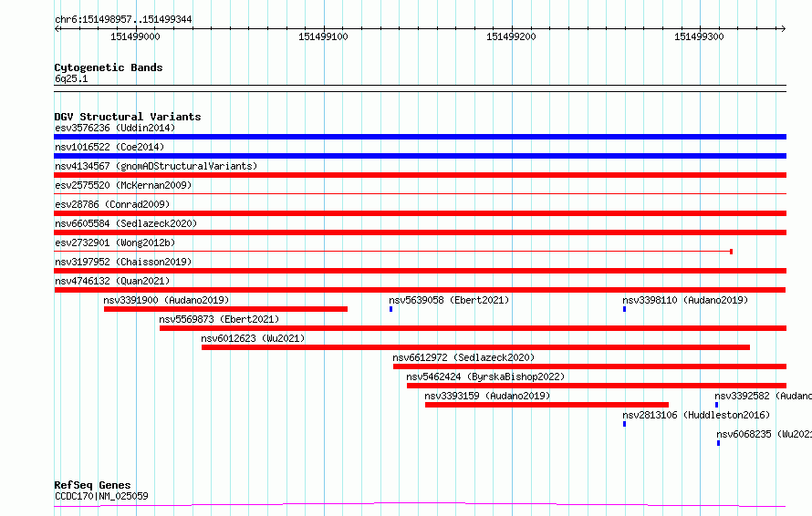Screen dimensions: 812x516
Task: Click the nsv3398110 (Audano2019) label
Action: [x=685, y=300]
